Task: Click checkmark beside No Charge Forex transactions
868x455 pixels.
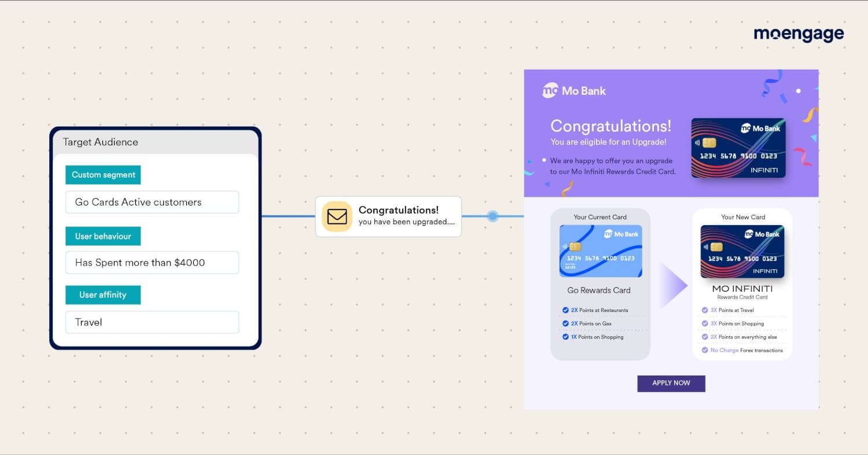Action: tap(705, 350)
